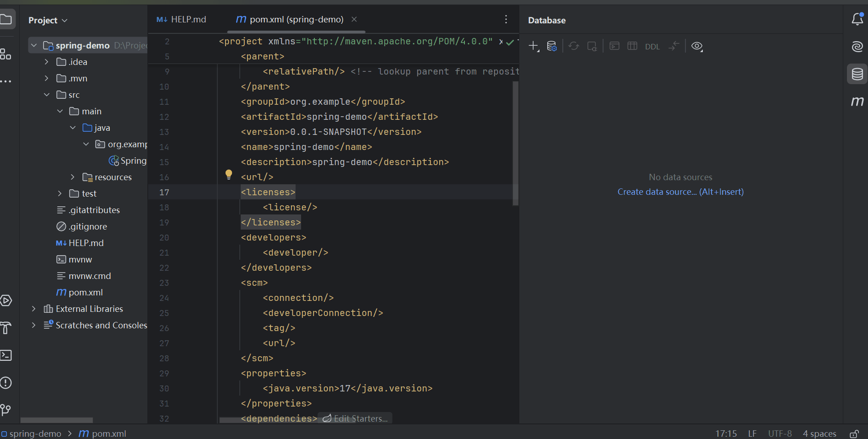Collapse the src folder

(x=46, y=95)
